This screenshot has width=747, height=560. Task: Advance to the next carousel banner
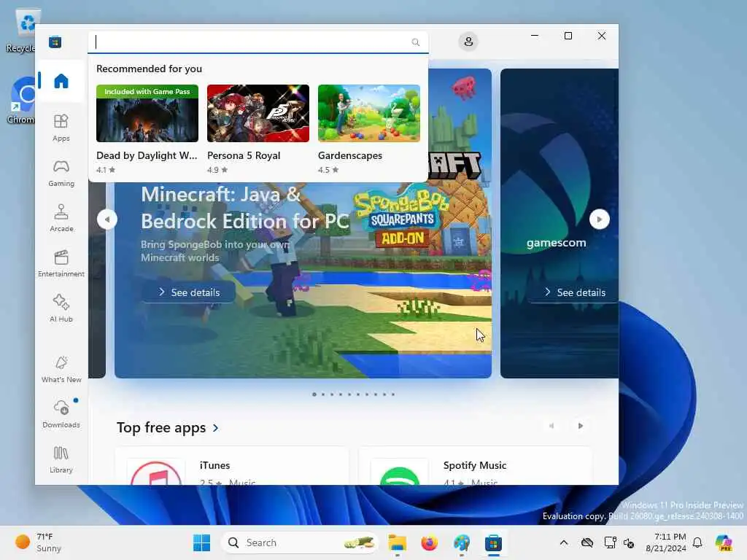click(x=599, y=219)
